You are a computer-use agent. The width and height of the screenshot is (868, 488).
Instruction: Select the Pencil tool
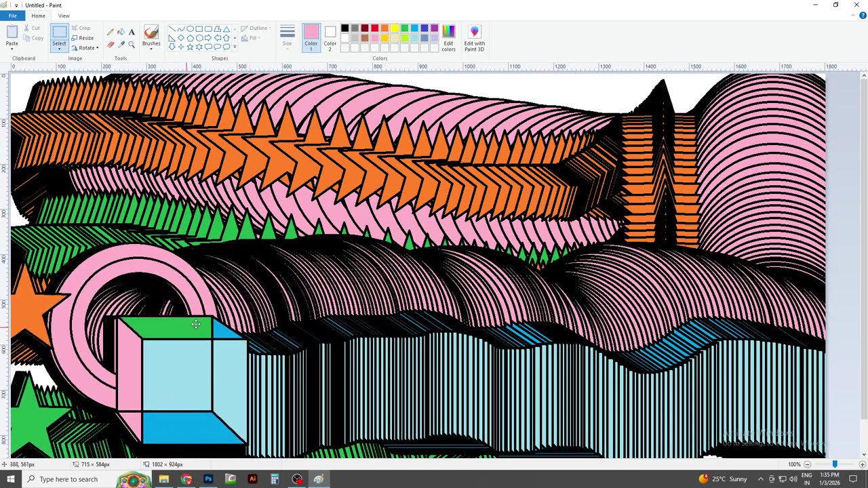[110, 32]
